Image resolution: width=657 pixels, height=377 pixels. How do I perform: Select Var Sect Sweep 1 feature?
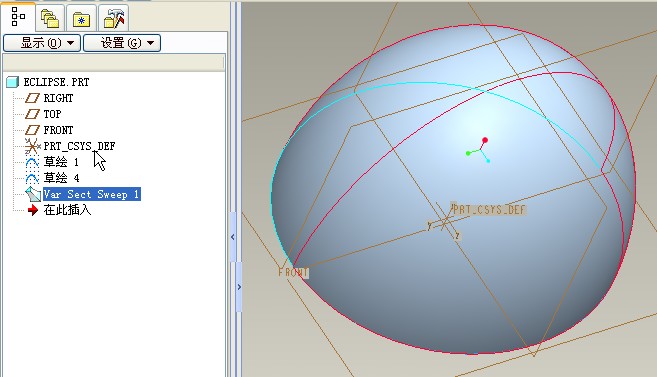coord(91,194)
